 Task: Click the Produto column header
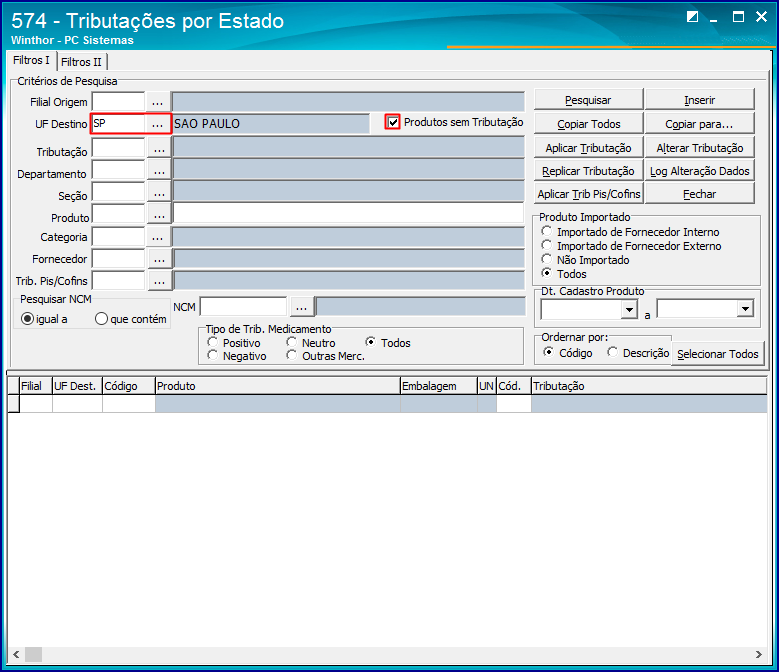[278, 386]
